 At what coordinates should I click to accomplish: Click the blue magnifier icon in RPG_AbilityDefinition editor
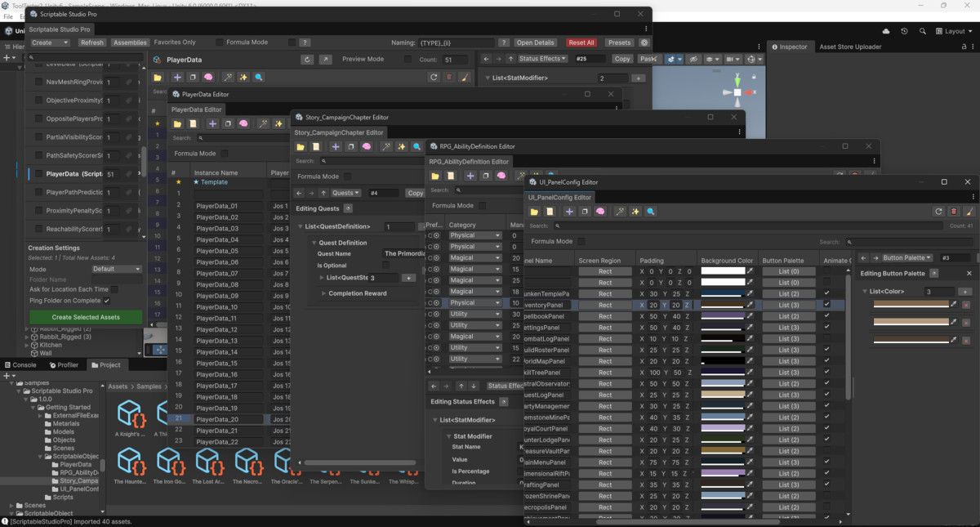pyautogui.click(x=551, y=173)
